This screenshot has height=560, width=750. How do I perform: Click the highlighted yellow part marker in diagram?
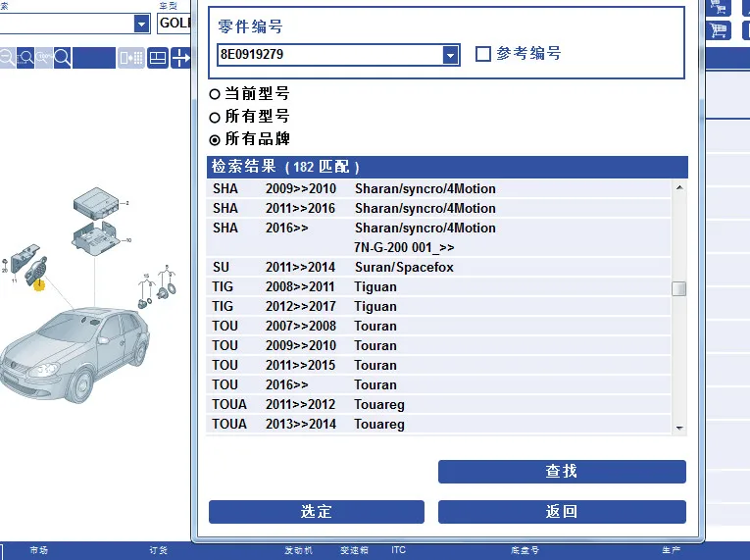click(x=39, y=285)
